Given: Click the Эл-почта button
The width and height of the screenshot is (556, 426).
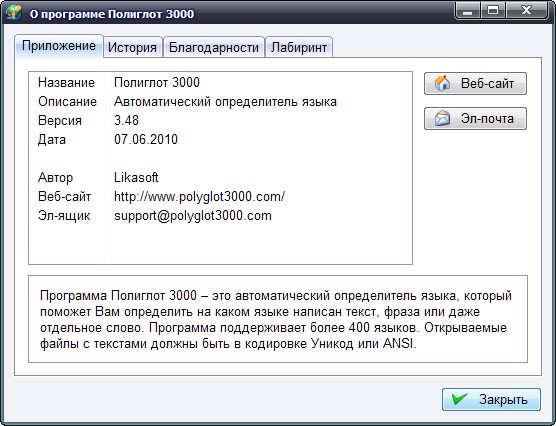Looking at the screenshot, I should pyautogui.click(x=475, y=118).
